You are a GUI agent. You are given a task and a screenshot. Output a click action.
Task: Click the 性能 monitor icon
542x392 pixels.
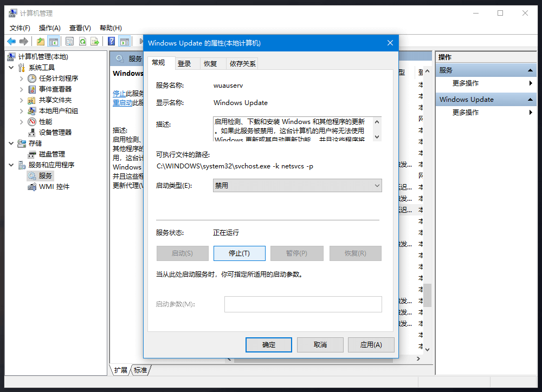click(32, 122)
